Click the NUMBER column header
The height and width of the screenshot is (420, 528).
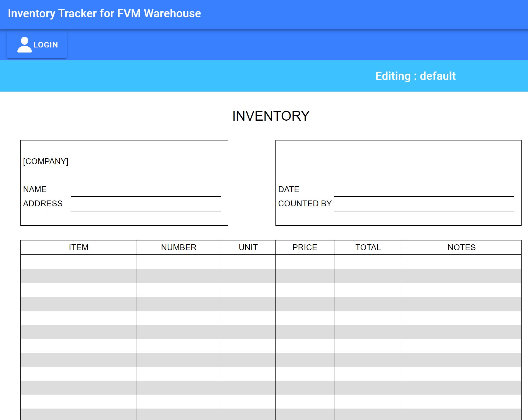179,247
